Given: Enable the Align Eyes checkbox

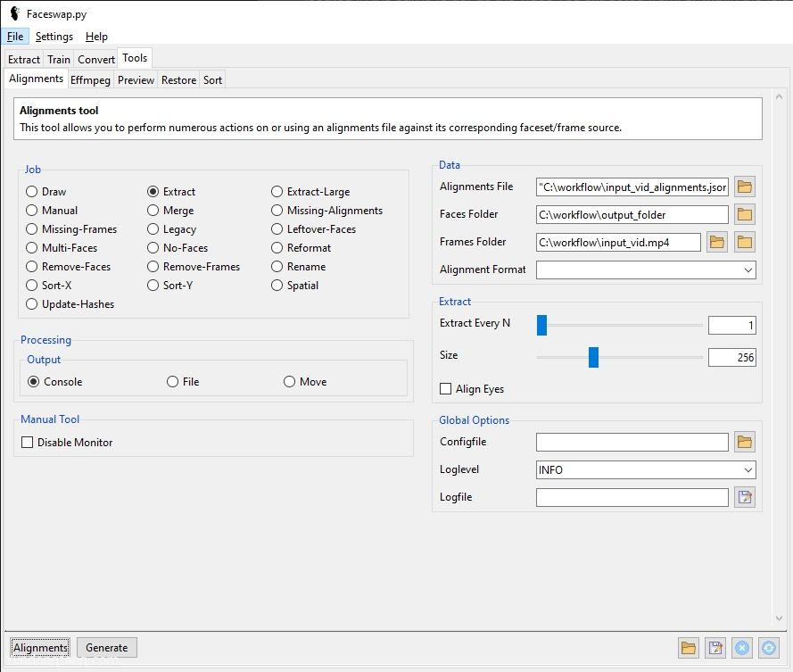Looking at the screenshot, I should click(445, 388).
